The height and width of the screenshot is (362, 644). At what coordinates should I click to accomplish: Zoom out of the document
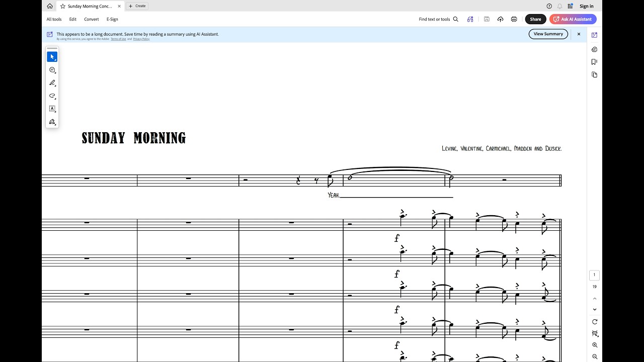(594, 356)
